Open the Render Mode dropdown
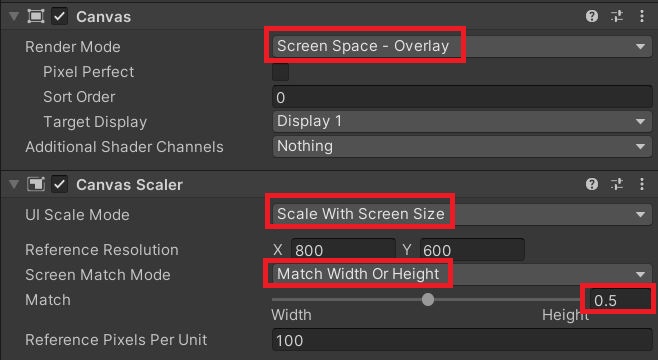The height and width of the screenshot is (360, 658). tap(462, 46)
